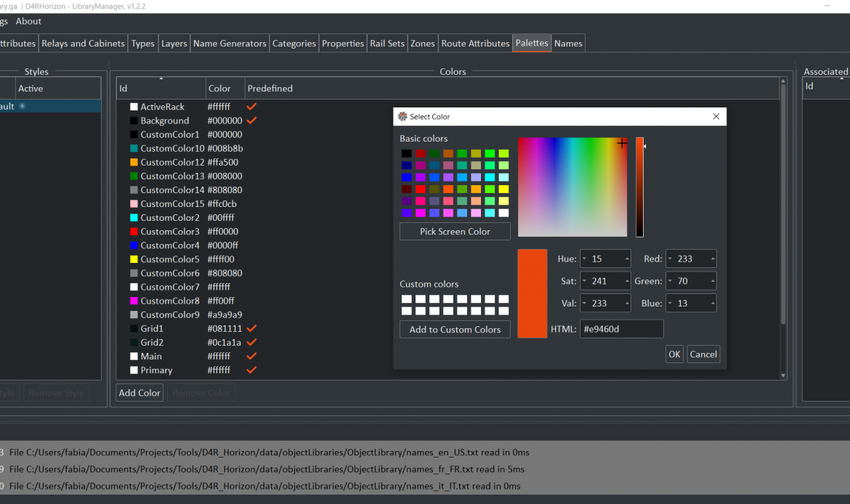Click the HTML color code field
Viewport: 850px width, 504px height.
point(621,329)
